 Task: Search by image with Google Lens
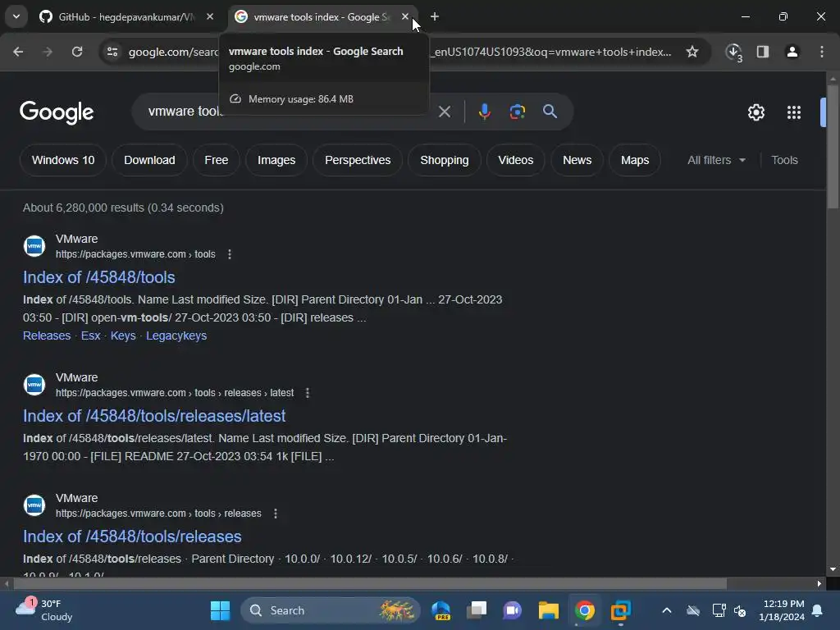(517, 112)
